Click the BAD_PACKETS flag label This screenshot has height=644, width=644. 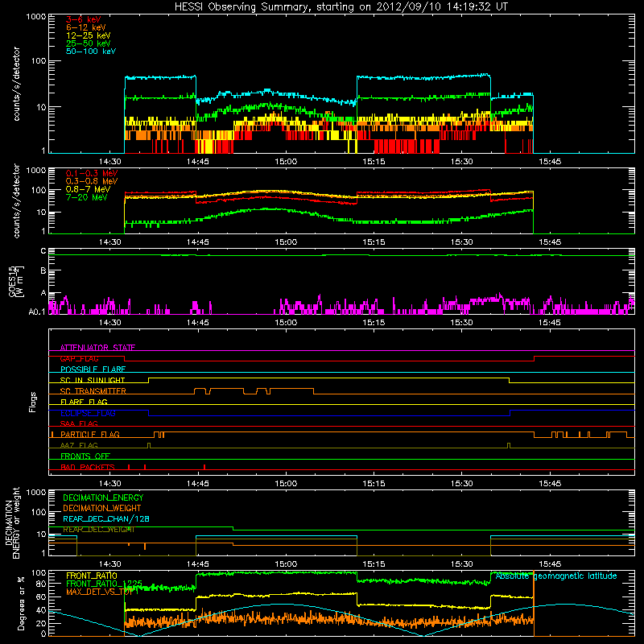[88, 467]
